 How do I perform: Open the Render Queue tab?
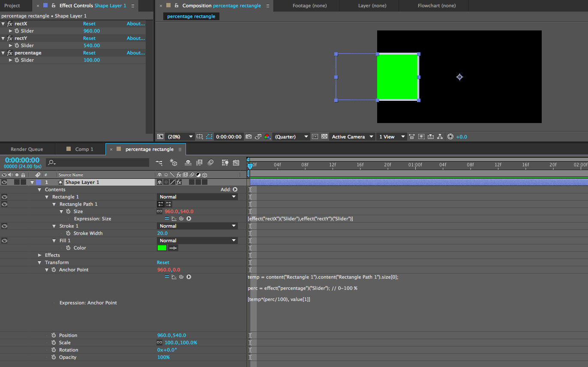(x=27, y=149)
